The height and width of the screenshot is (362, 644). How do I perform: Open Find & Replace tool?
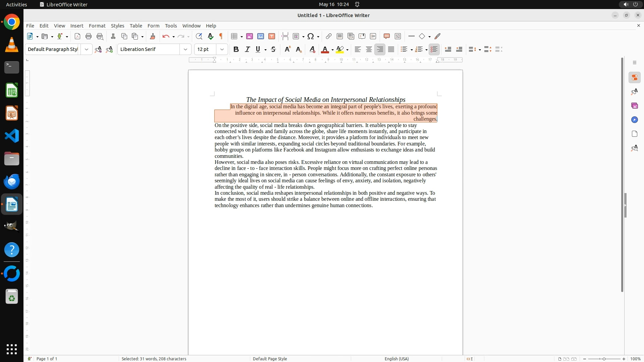pos(199,36)
